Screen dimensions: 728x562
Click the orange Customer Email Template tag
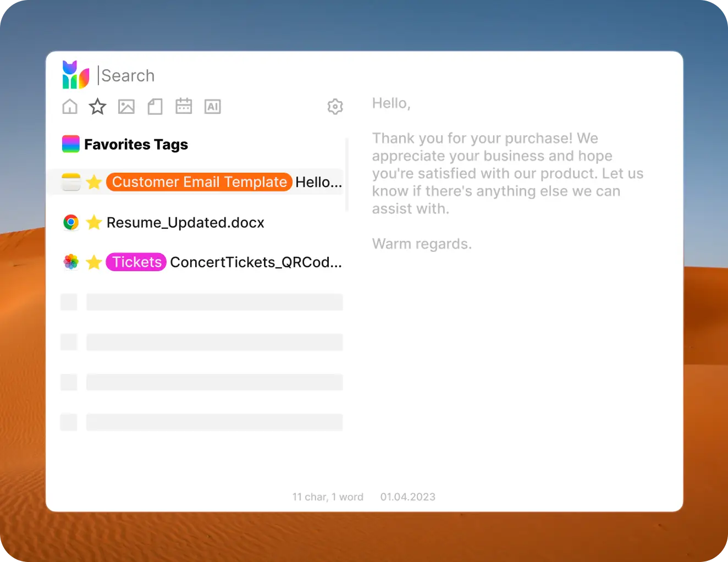[x=199, y=182]
